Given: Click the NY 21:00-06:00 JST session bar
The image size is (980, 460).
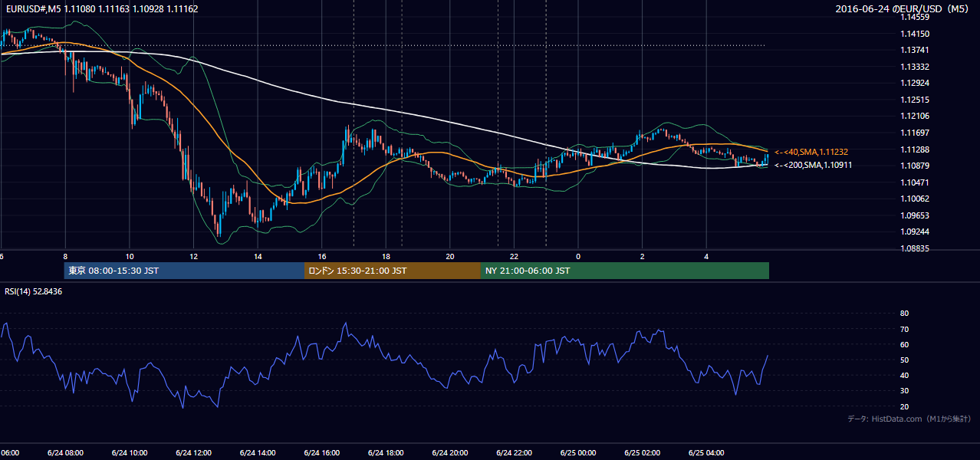Looking at the screenshot, I should click(x=625, y=271).
